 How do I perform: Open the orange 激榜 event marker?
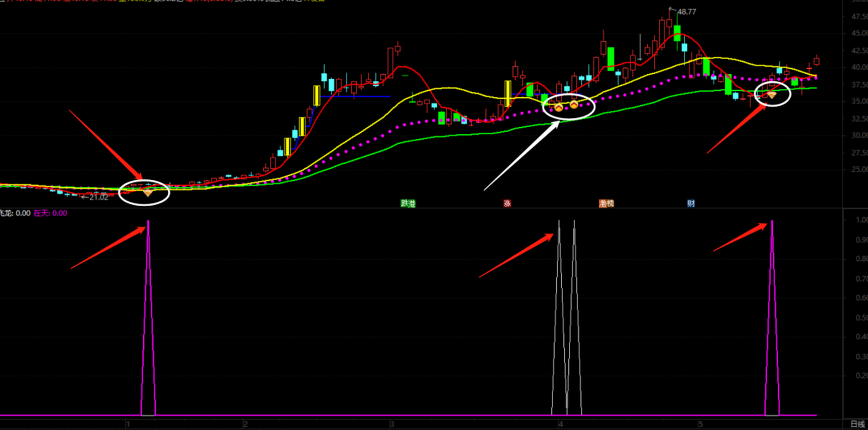[x=606, y=203]
